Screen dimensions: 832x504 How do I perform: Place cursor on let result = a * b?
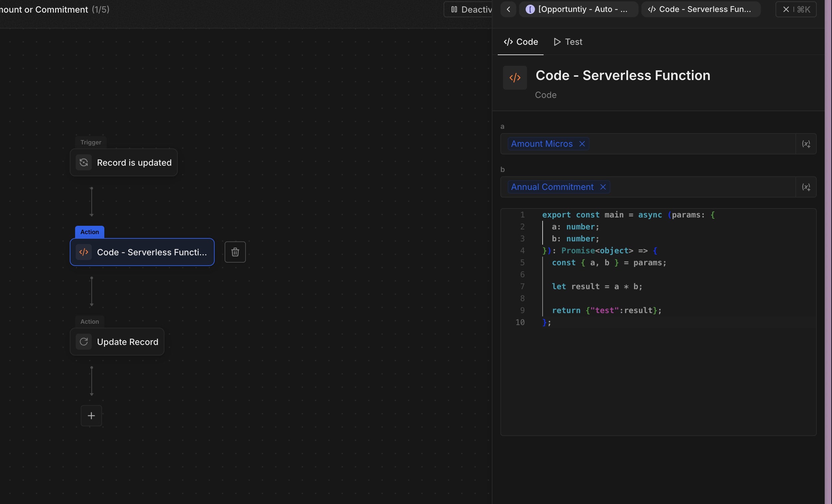pyautogui.click(x=597, y=287)
